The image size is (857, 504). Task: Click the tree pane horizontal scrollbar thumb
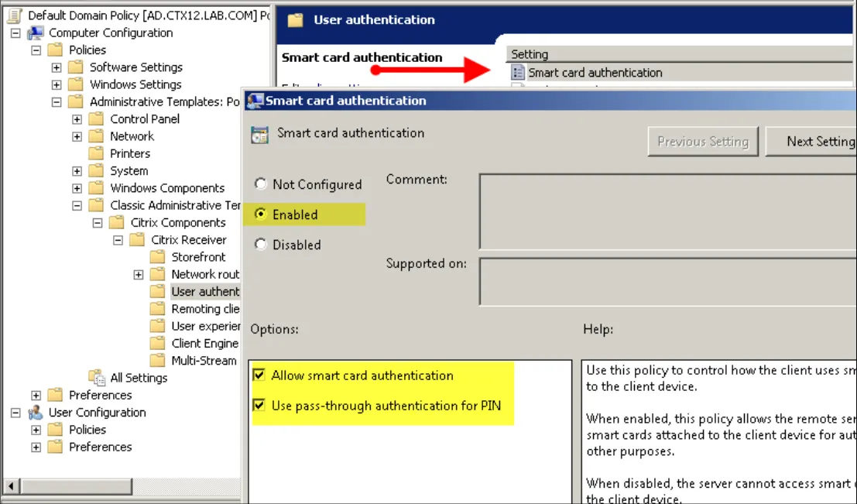[x=77, y=485]
